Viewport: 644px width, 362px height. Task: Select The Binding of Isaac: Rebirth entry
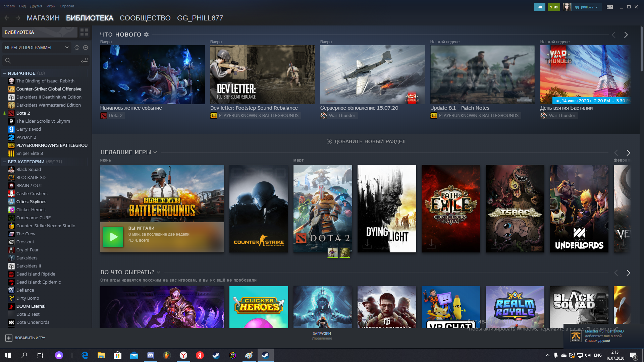(x=45, y=81)
